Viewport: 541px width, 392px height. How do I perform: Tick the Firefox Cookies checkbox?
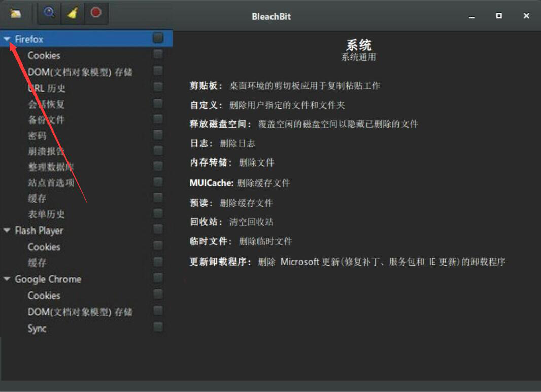(x=158, y=54)
